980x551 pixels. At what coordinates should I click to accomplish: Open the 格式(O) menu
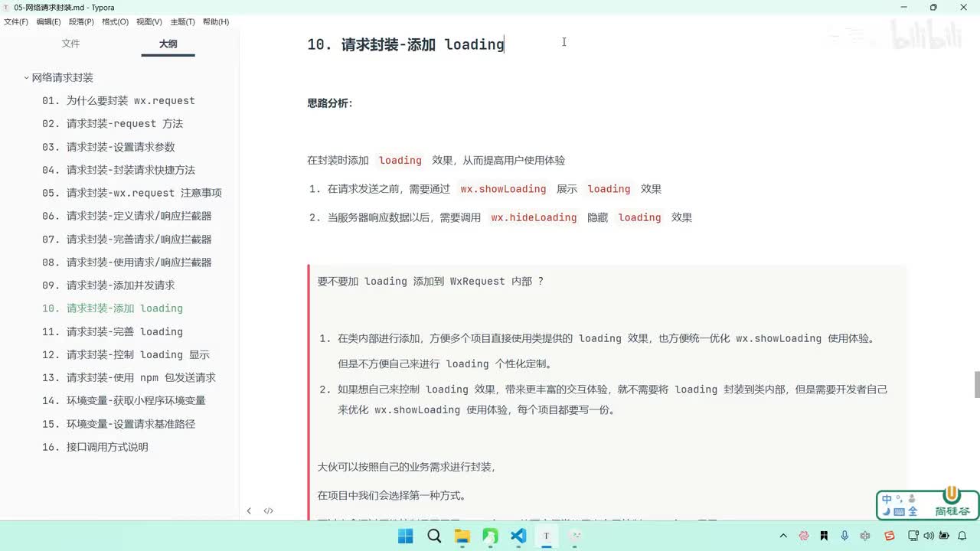click(x=115, y=21)
